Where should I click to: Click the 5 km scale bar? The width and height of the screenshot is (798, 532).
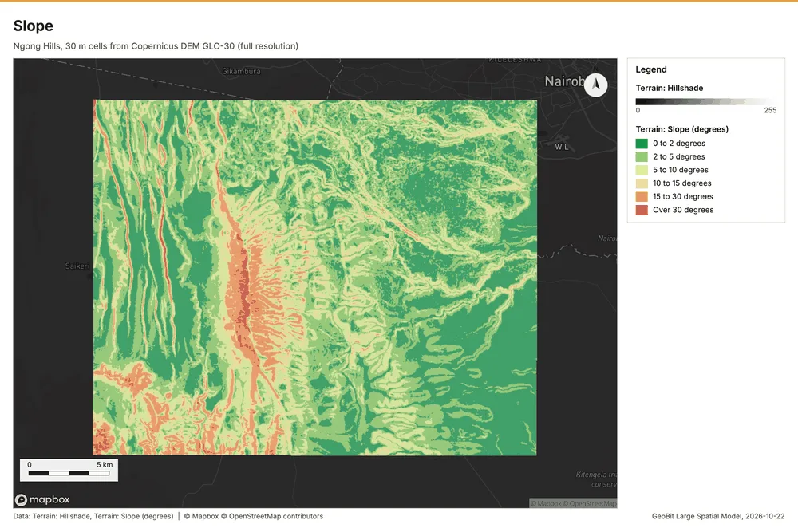pos(69,470)
